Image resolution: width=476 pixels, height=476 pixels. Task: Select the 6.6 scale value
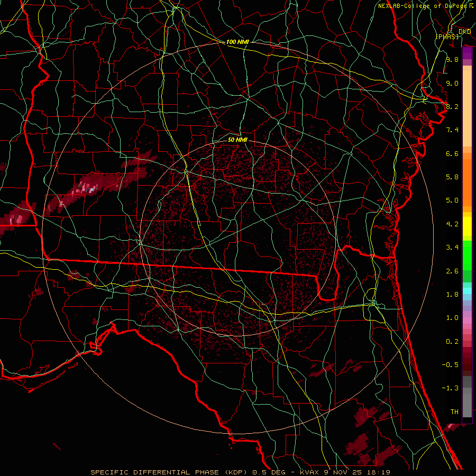pyautogui.click(x=452, y=153)
